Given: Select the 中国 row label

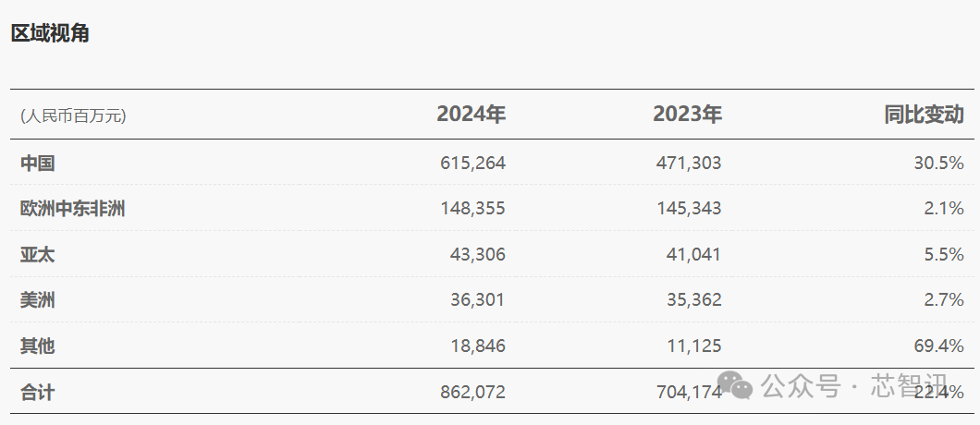Looking at the screenshot, I should click(38, 164).
